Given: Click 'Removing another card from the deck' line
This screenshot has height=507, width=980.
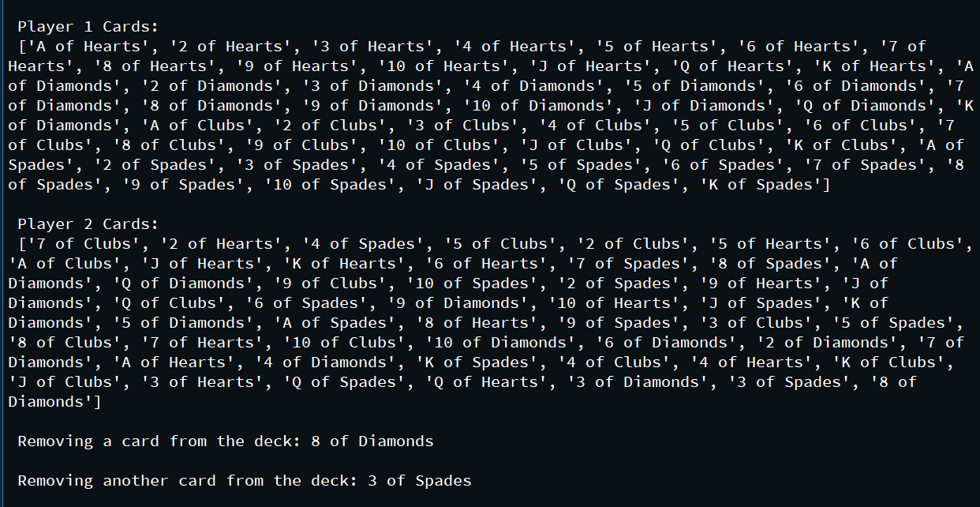Looking at the screenshot, I should pos(245,481).
